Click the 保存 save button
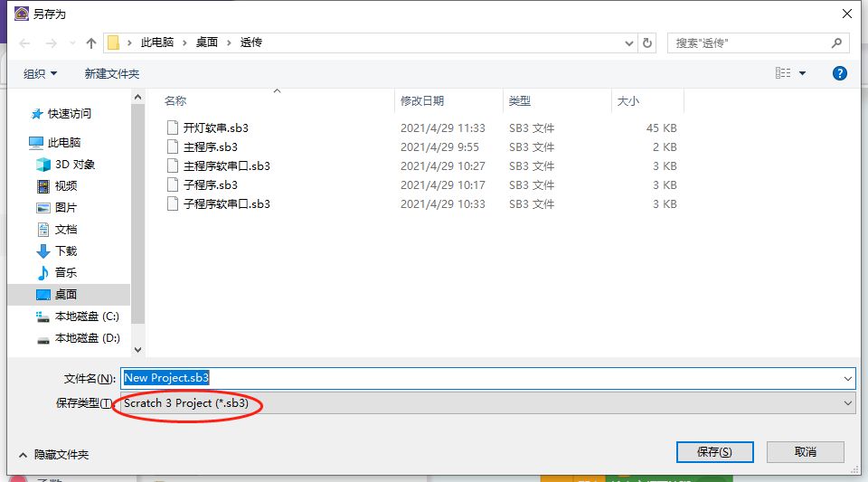Image resolution: width=868 pixels, height=482 pixels. [x=714, y=452]
